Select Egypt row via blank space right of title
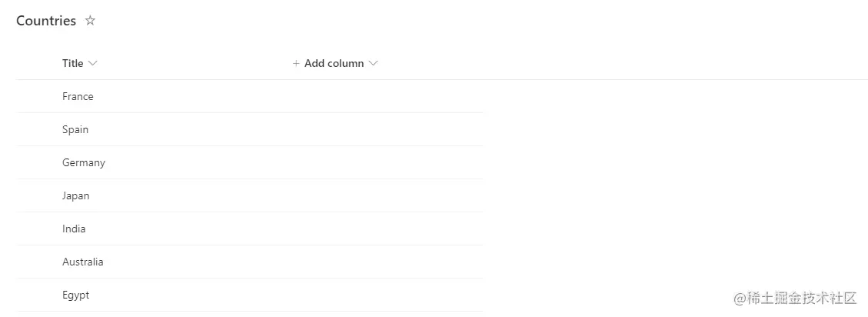 coord(308,295)
